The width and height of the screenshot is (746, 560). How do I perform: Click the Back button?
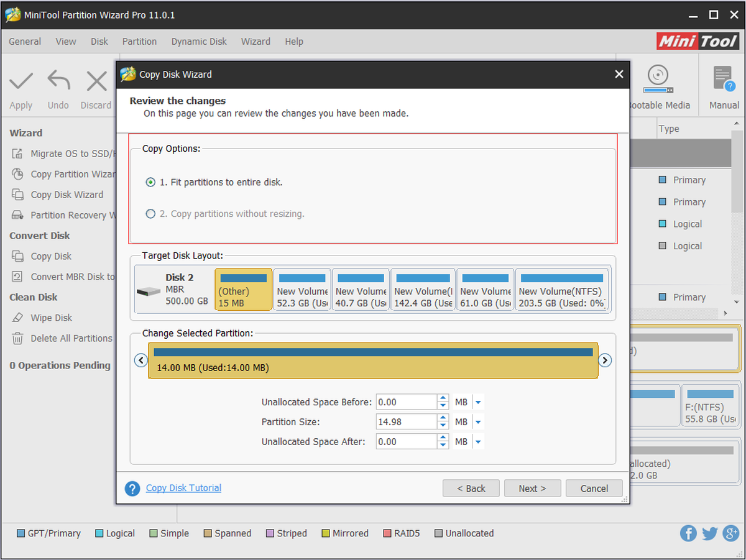tap(471, 489)
